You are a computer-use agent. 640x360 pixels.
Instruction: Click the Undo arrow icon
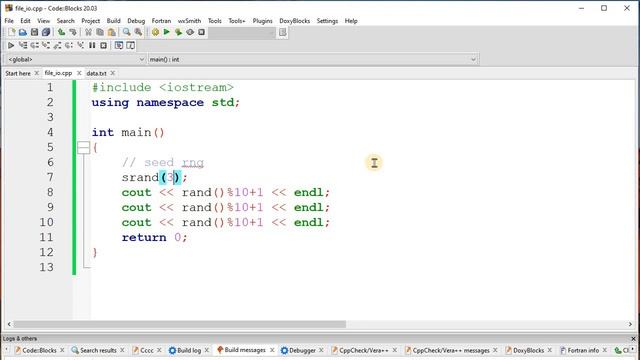[x=61, y=32]
